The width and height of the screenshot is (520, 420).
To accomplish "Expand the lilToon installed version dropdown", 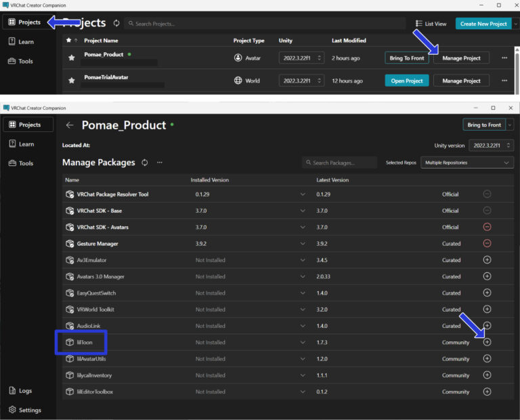I will (x=303, y=342).
